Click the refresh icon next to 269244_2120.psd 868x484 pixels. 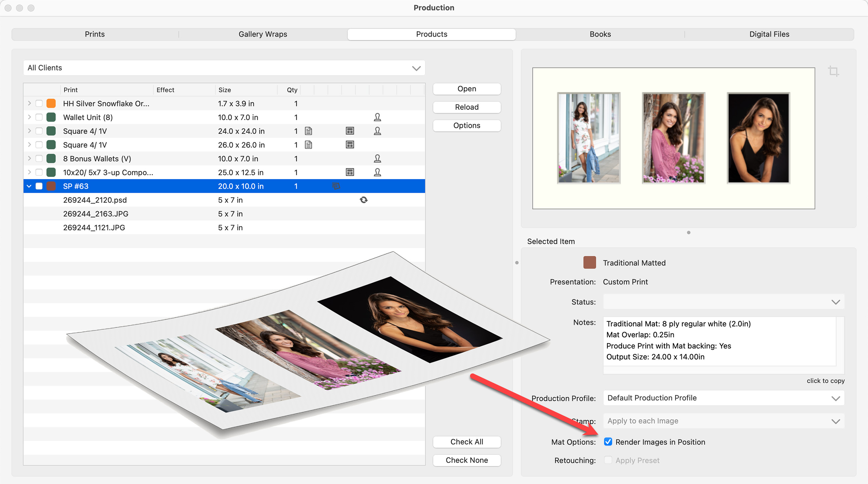pyautogui.click(x=364, y=200)
